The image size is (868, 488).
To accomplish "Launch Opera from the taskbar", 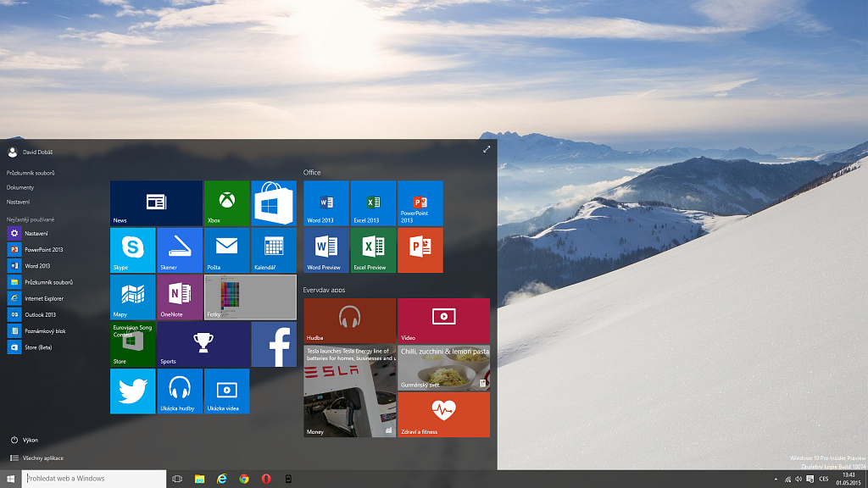I will click(x=265, y=480).
